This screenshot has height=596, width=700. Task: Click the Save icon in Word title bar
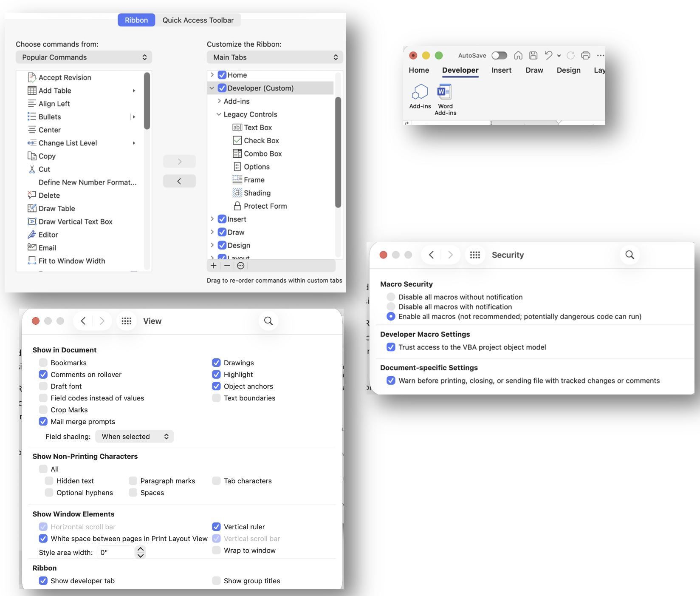coord(533,55)
